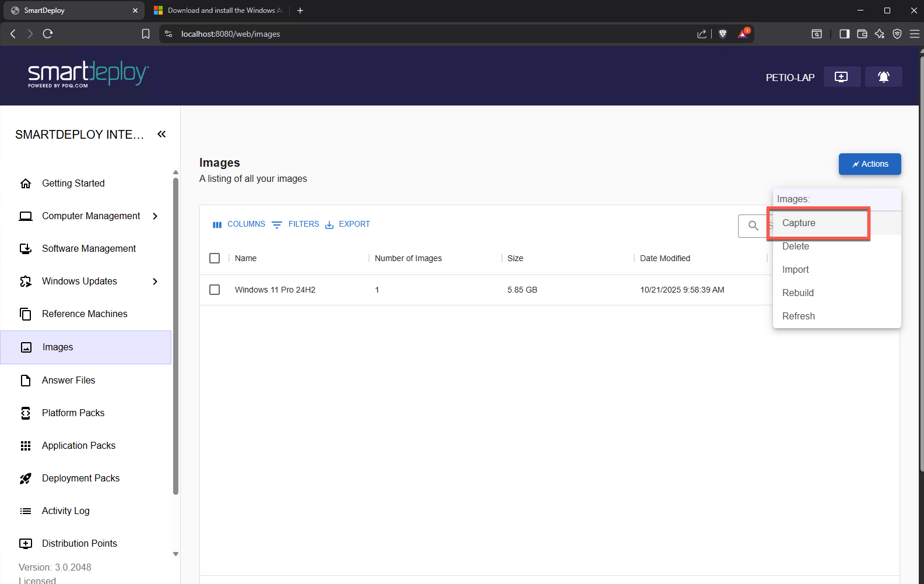
Task: Collapse the sidebar with double-chevron
Action: [x=161, y=135]
